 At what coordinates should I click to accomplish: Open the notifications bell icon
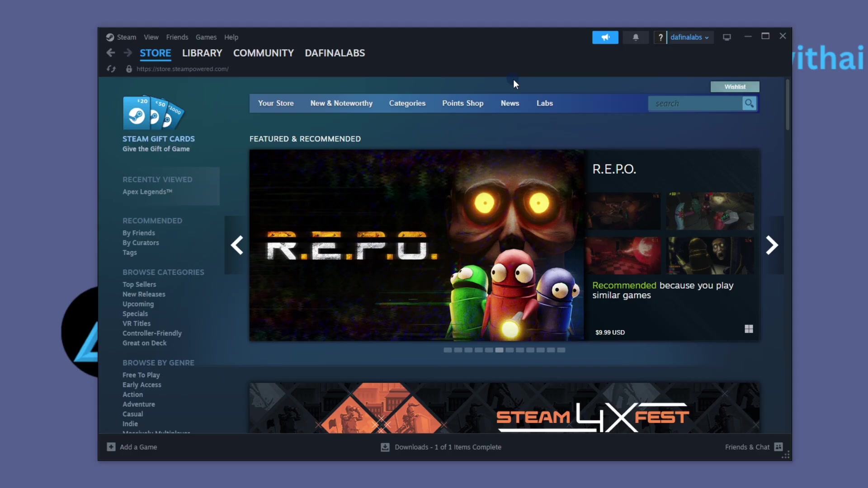[x=636, y=37]
